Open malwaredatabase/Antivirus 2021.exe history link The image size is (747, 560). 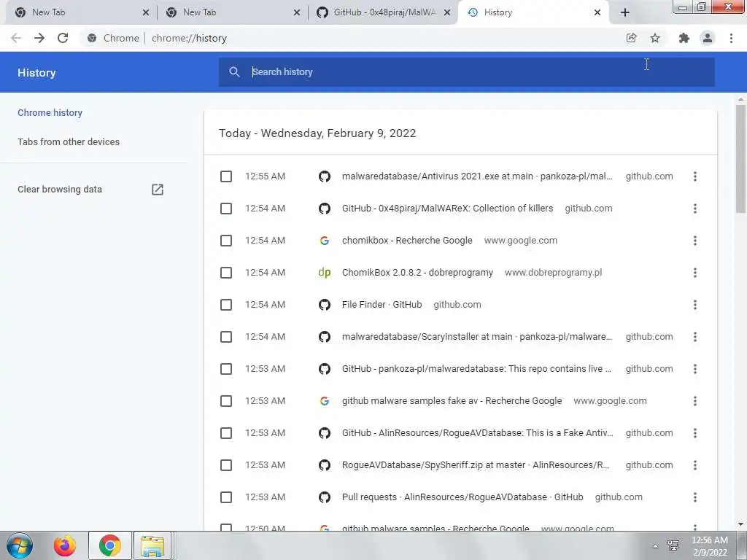[477, 176]
